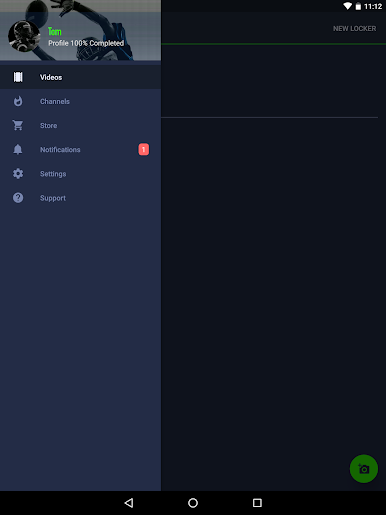386x515 pixels.
Task: Tap the Videos film strip icon
Action: pyautogui.click(x=18, y=77)
